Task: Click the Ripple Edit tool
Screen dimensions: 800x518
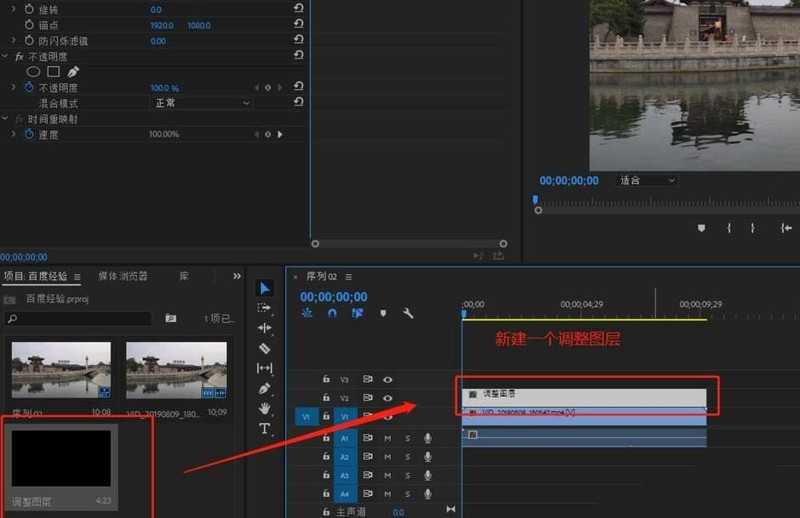Action: point(265,328)
